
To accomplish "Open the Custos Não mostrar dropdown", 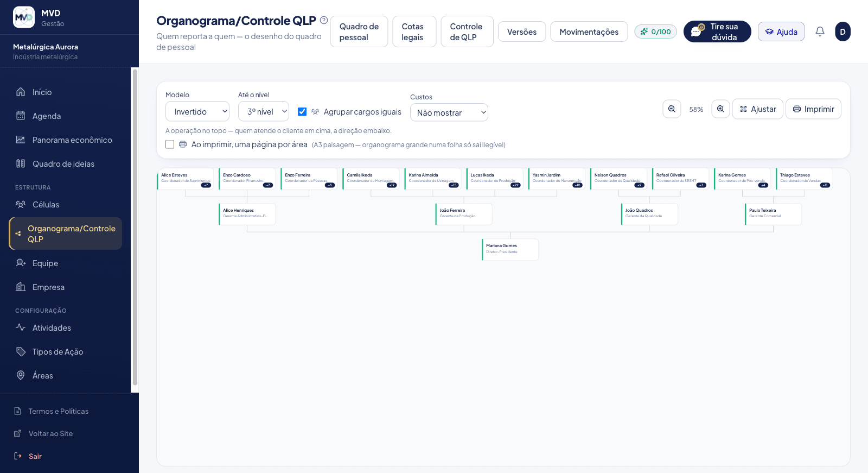I will point(449,112).
